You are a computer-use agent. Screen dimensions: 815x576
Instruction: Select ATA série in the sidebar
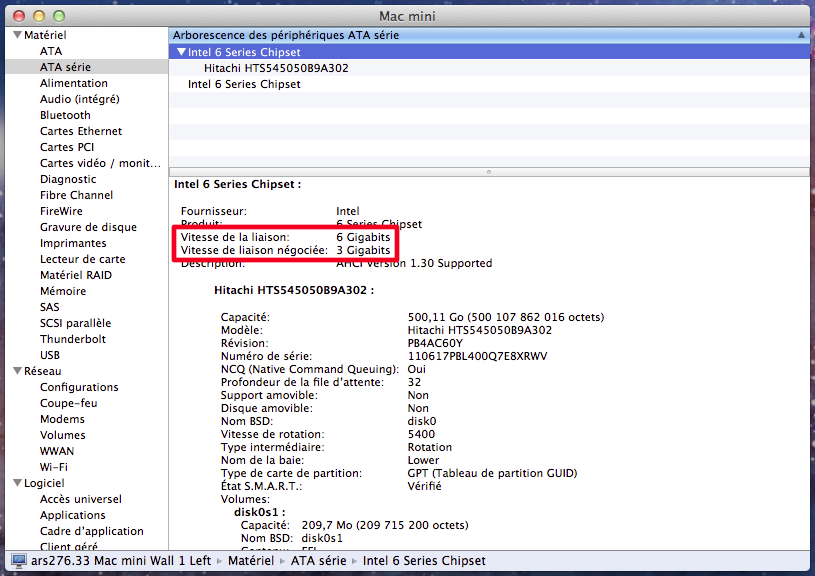pyautogui.click(x=65, y=67)
